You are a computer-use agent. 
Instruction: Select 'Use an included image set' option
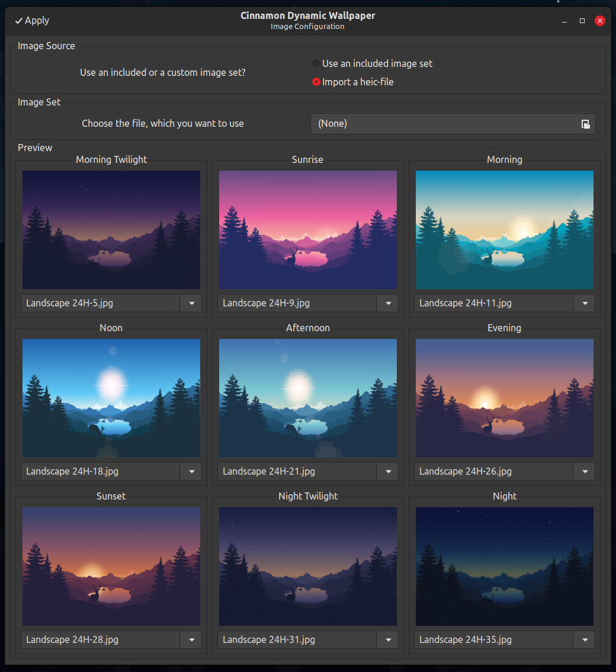click(316, 63)
